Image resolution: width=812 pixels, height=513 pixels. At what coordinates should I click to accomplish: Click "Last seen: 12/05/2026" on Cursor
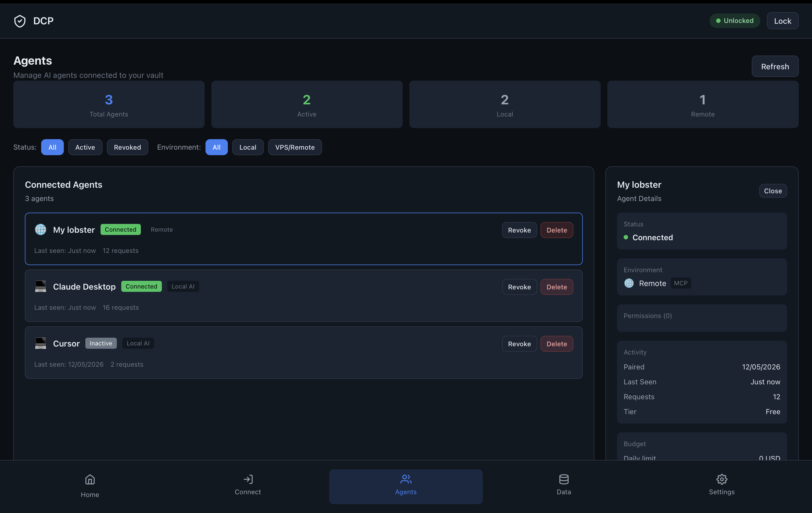point(69,364)
